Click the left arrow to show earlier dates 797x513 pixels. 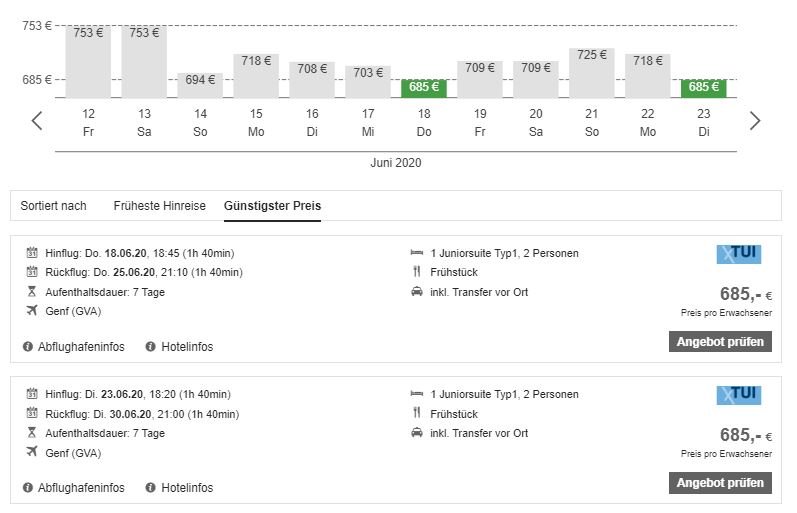coord(37,121)
